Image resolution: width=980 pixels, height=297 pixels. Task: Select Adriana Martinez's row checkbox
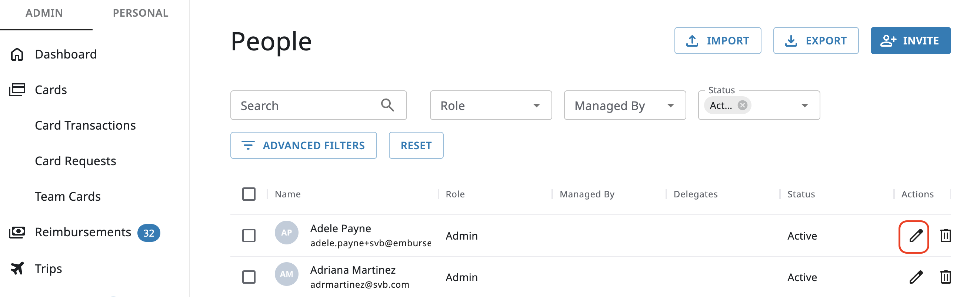[249, 277]
